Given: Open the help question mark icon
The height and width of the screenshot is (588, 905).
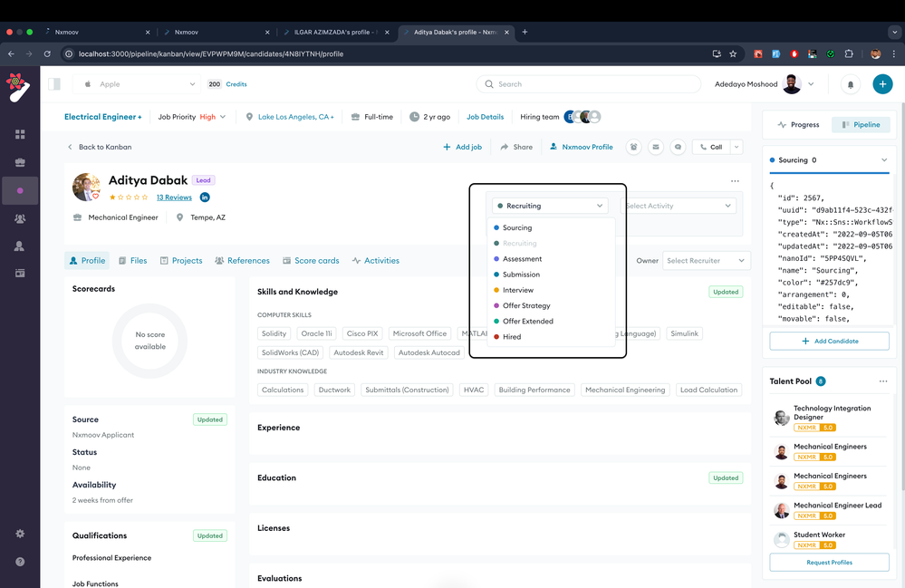Looking at the screenshot, I should 20,562.
